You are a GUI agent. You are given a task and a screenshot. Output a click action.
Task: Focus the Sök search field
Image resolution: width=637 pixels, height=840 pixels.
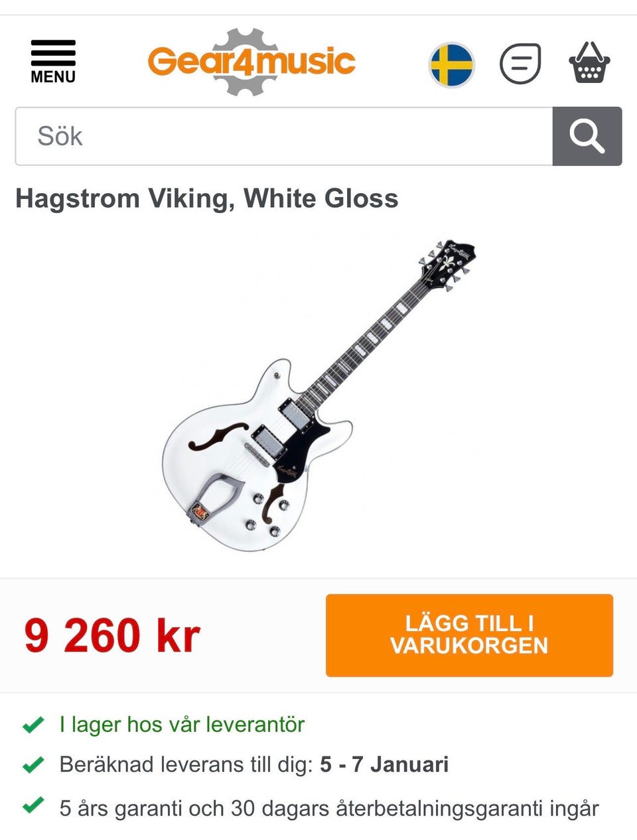pos(284,136)
